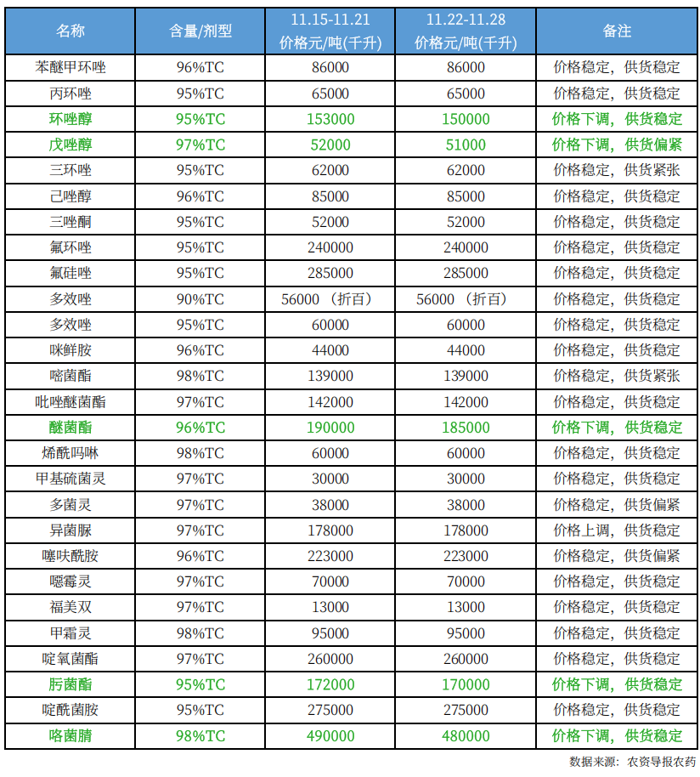The image size is (700, 777).
Task: Select the 氟硅唑 name cell
Action: point(70,273)
